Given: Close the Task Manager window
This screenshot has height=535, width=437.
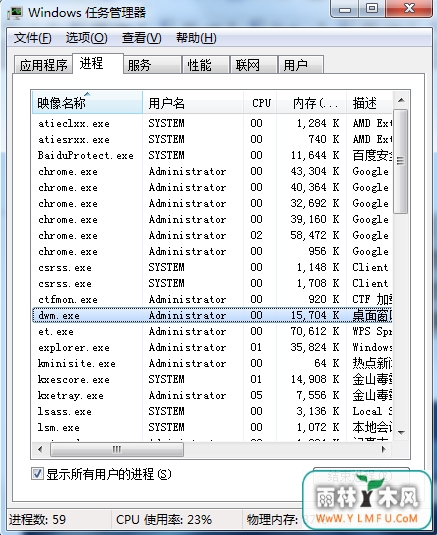Looking at the screenshot, I should [x=409, y=9].
